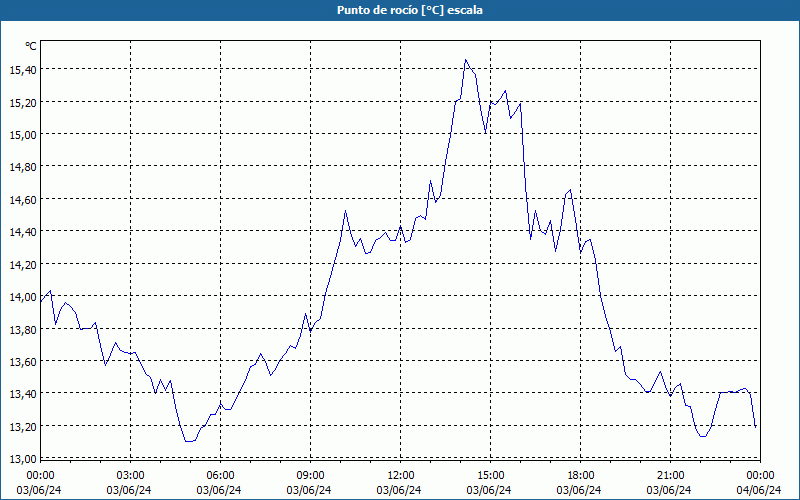Click the 14,20 y-axis label

pyautogui.click(x=23, y=264)
